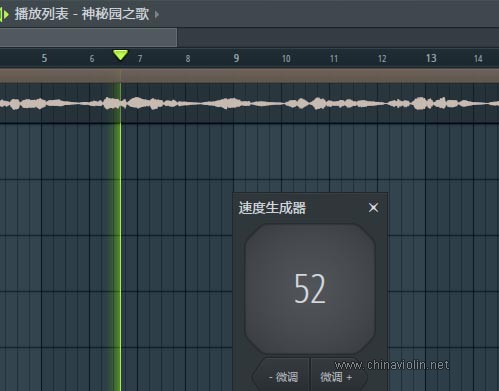This screenshot has width=499, height=391.
Task: Tap the large 52 tempo pad
Action: [x=310, y=289]
